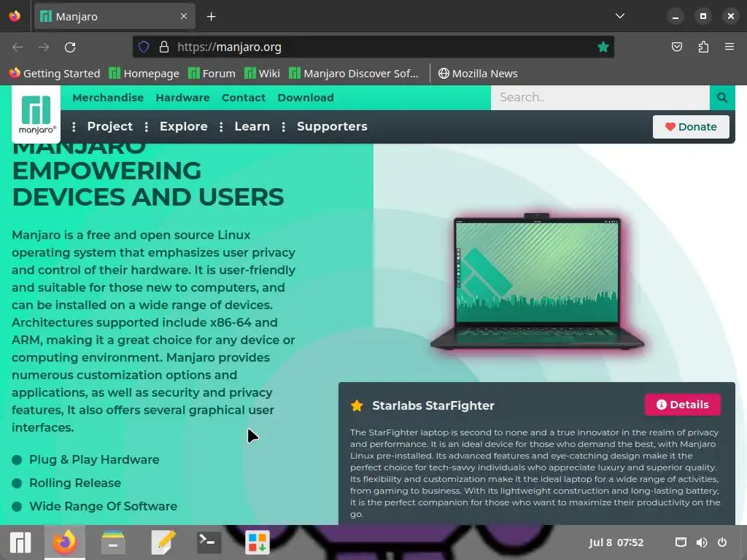Open the list all tabs chevron
The height and width of the screenshot is (560, 747).
point(620,16)
